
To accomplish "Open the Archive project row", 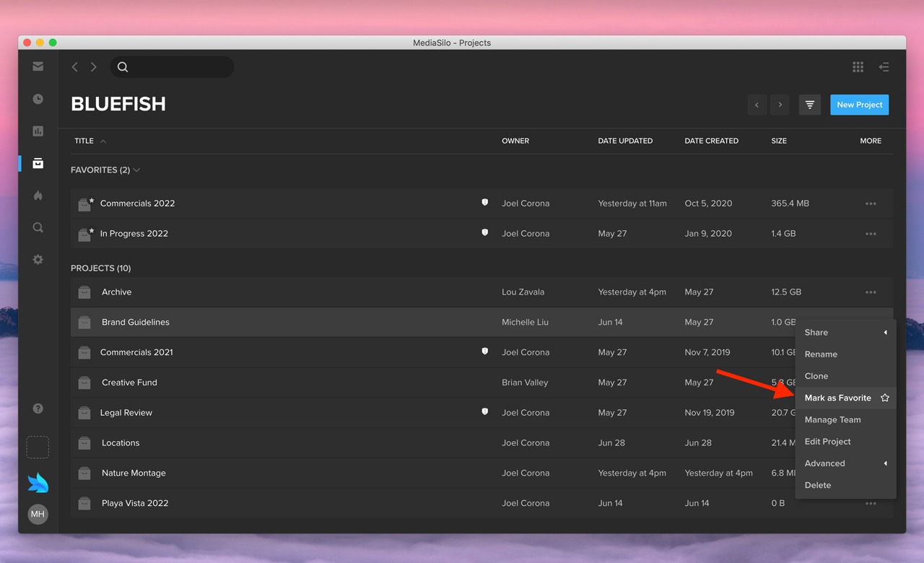I will pyautogui.click(x=481, y=292).
